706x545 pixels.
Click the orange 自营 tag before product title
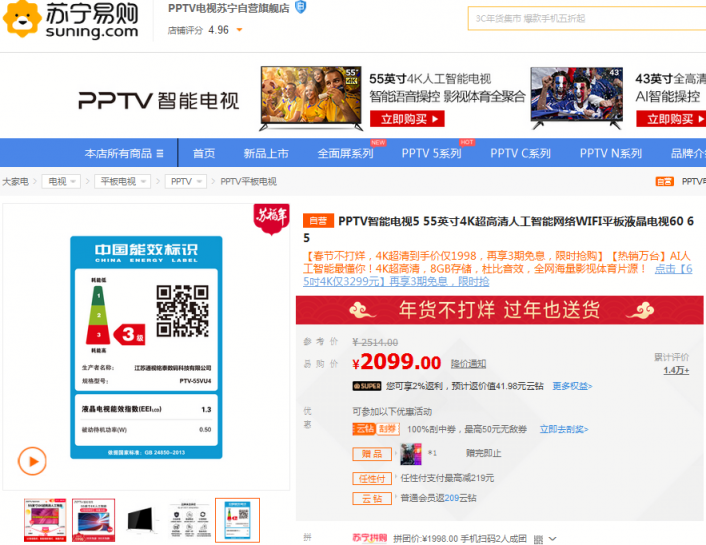(x=318, y=221)
